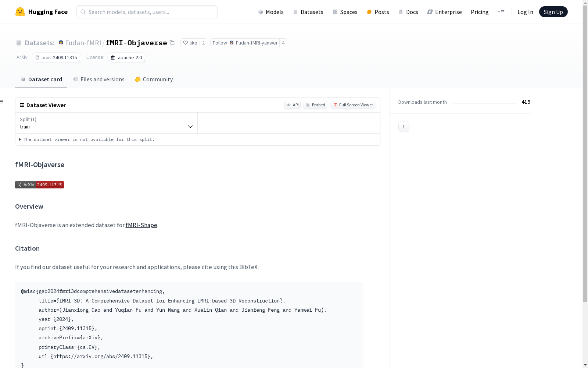Focus the search models, datasets, users field
This screenshot has height=368, width=588.
click(147, 12)
